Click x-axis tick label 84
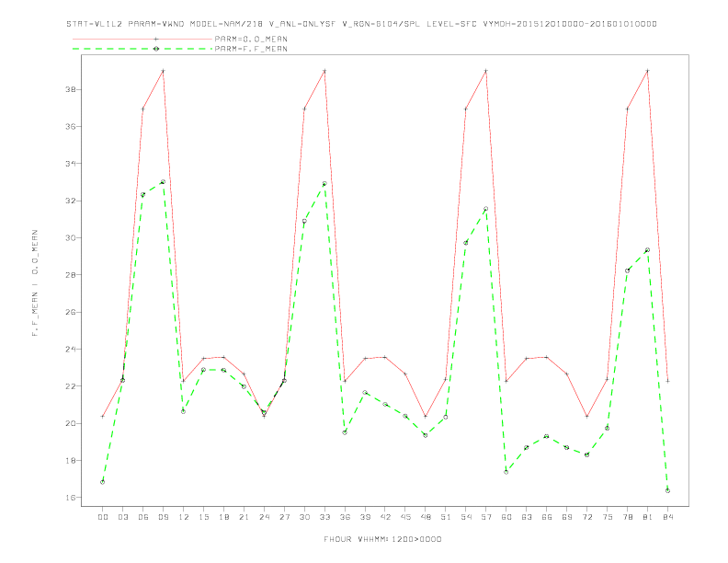Viewport: 728px width, 563px height. click(x=667, y=517)
